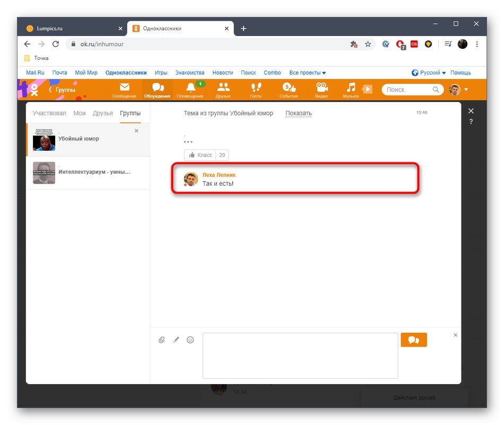
Task: Open a new browser tab
Action: click(x=244, y=29)
